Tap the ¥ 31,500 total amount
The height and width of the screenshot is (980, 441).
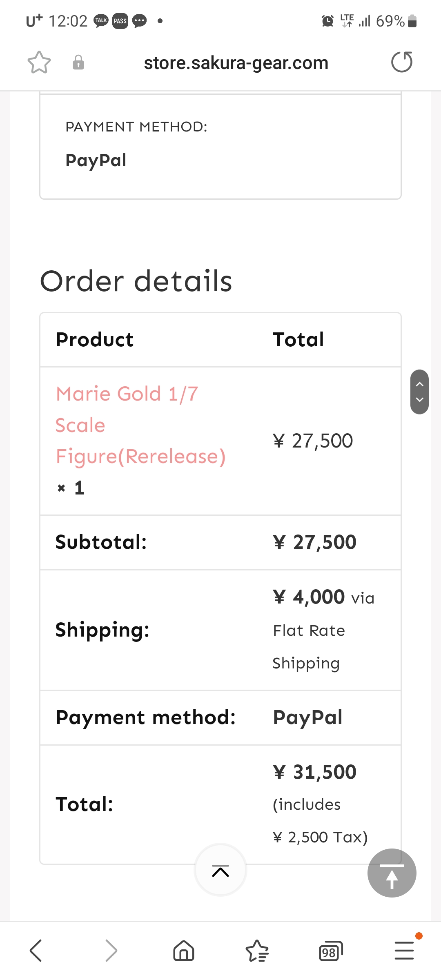(x=314, y=772)
